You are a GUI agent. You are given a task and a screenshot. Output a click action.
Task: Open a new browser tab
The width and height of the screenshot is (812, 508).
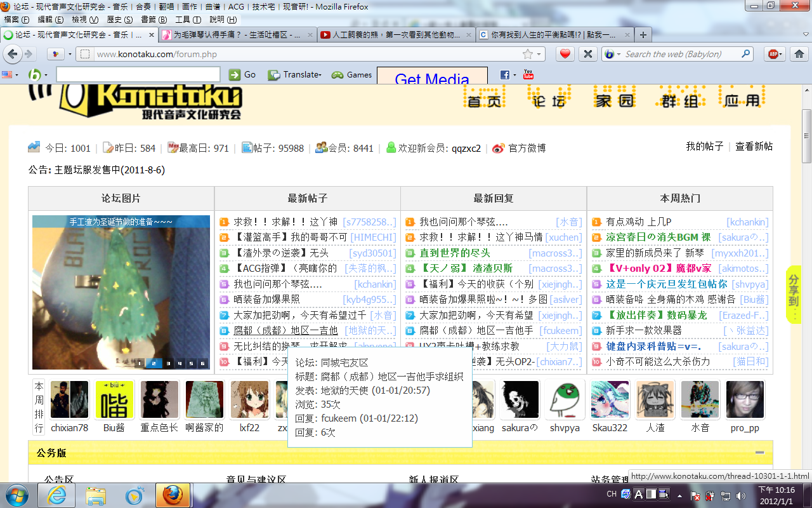click(x=643, y=35)
